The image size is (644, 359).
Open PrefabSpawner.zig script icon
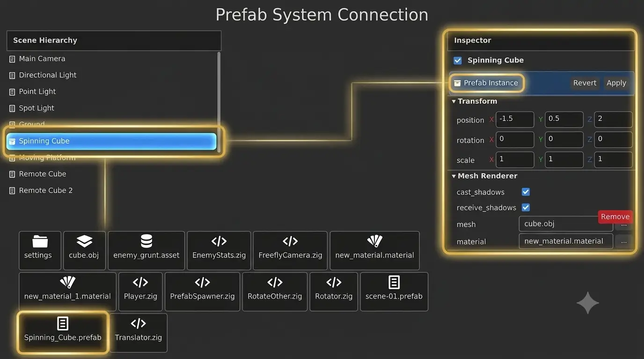pyautogui.click(x=202, y=282)
